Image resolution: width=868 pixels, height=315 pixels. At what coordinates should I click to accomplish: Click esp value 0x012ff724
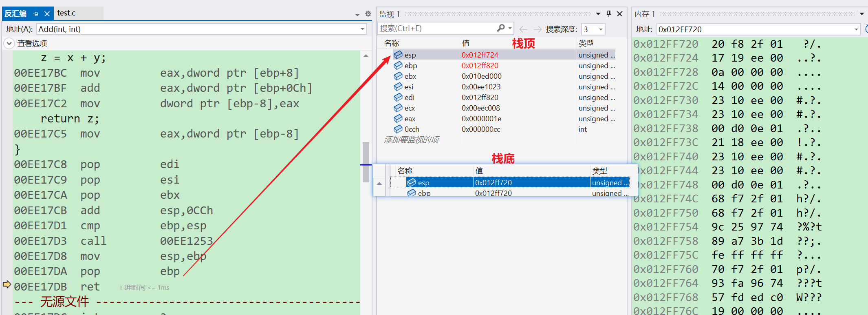[x=480, y=55]
